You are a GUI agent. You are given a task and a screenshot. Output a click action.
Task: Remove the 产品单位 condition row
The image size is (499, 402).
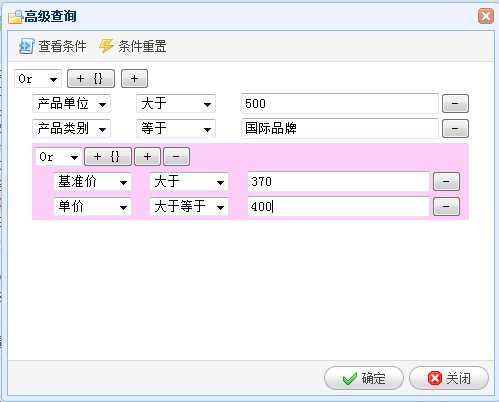pos(455,104)
